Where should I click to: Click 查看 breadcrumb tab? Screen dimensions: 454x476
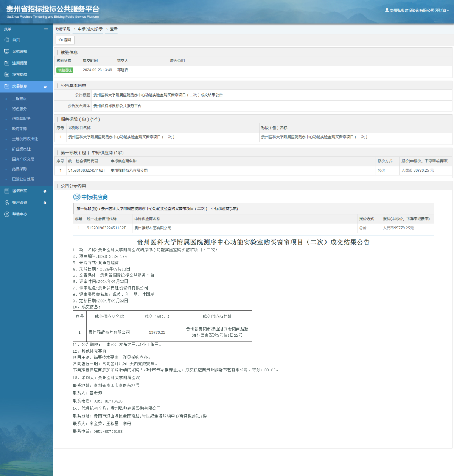(113, 29)
